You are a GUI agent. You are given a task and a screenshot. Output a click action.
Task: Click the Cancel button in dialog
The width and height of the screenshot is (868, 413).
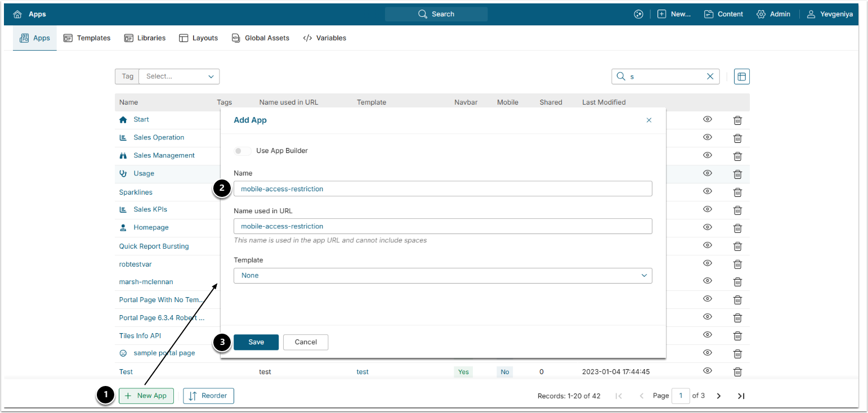click(306, 342)
